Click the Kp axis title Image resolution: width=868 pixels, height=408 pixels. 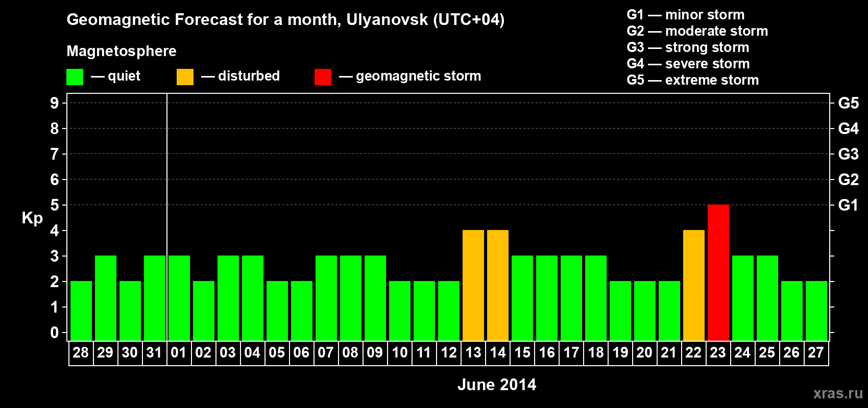point(32,218)
